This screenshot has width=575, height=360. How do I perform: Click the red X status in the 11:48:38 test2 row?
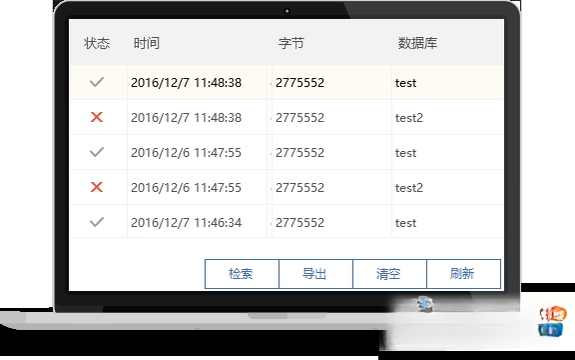[97, 117]
